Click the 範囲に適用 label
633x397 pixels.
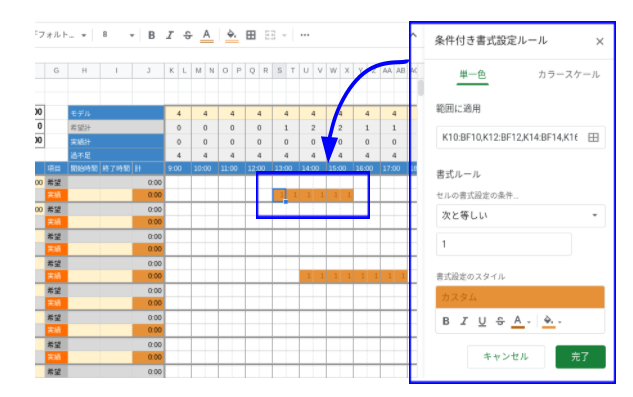tap(458, 108)
